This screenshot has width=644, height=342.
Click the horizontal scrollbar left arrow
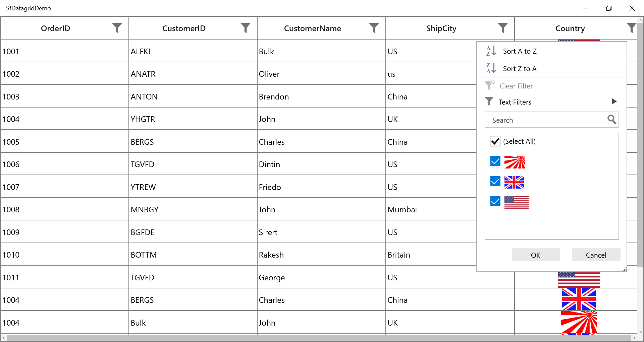pos(3,338)
